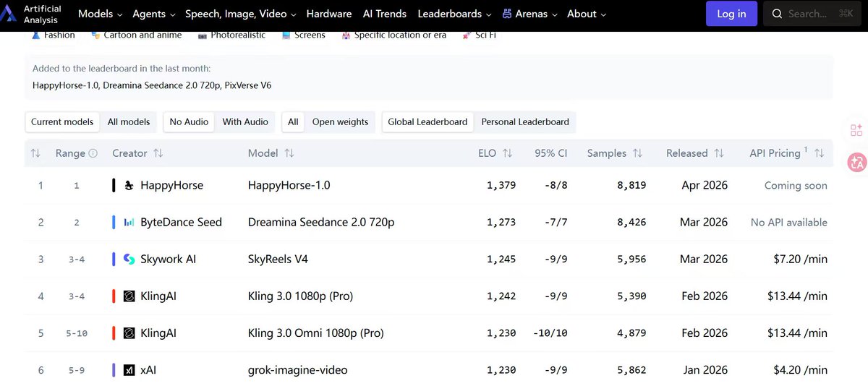This screenshot has height=386, width=868.
Task: Click the $4.20 /min price
Action: point(800,369)
